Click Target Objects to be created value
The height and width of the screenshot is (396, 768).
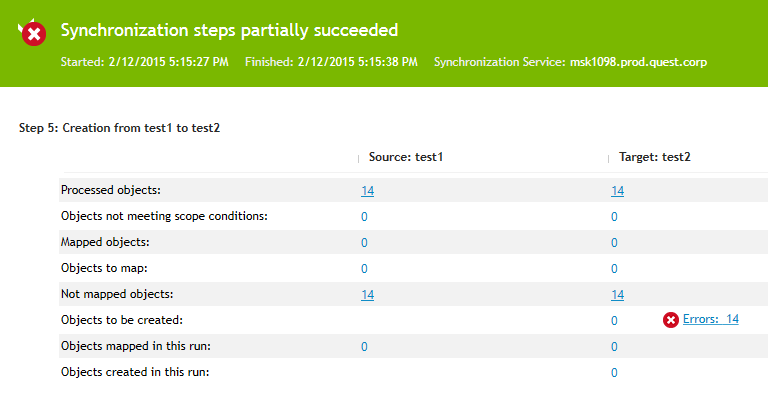[614, 321]
